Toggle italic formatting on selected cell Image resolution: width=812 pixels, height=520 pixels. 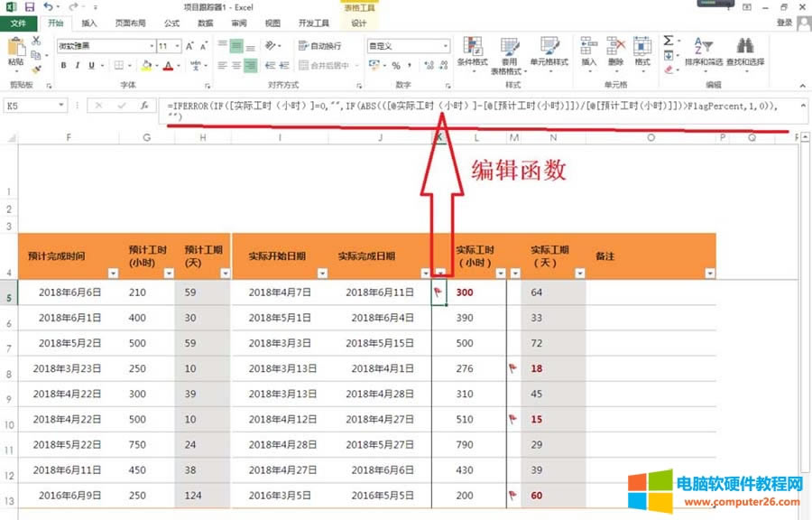(x=78, y=65)
